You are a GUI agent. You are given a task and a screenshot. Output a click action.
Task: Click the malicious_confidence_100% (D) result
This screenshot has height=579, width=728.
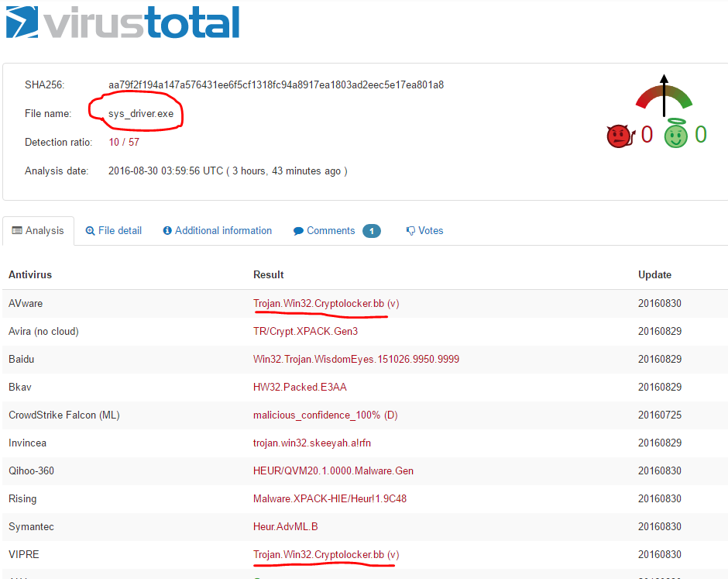click(x=325, y=415)
